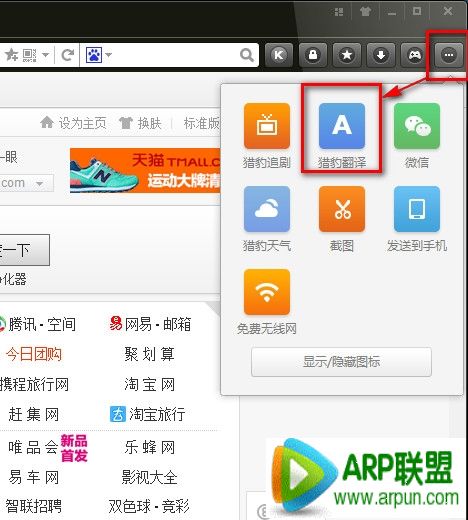Click the 发送到手机 send-to-phone icon
Image resolution: width=468 pixels, height=520 pixels.
417,209
